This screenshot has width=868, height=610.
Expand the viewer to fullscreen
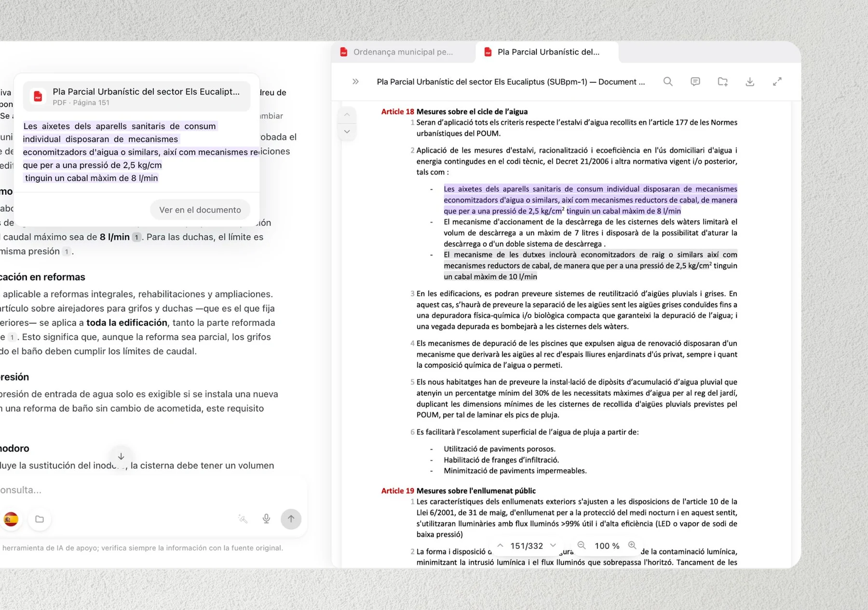pos(777,81)
